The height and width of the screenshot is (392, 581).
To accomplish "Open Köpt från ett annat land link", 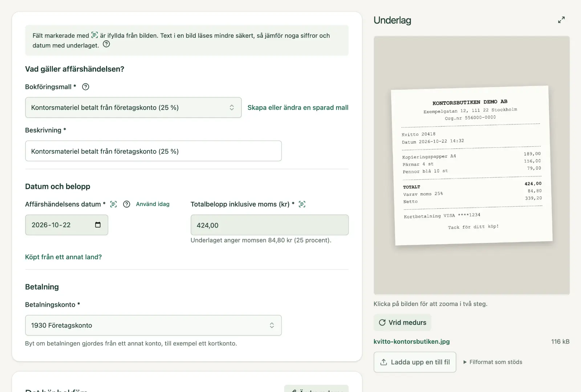I will point(64,257).
